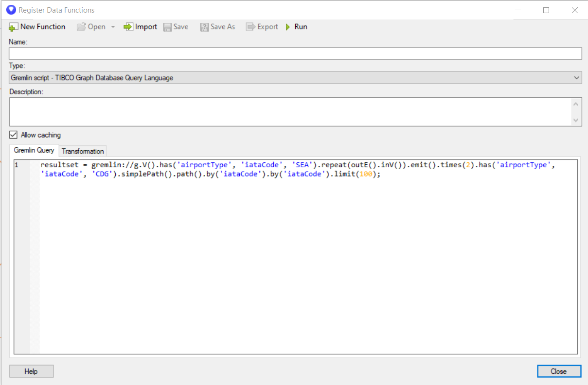Screen dimensions: 588x385
Task: Click the New Function toolbar icon
Action: pyautogui.click(x=14, y=27)
